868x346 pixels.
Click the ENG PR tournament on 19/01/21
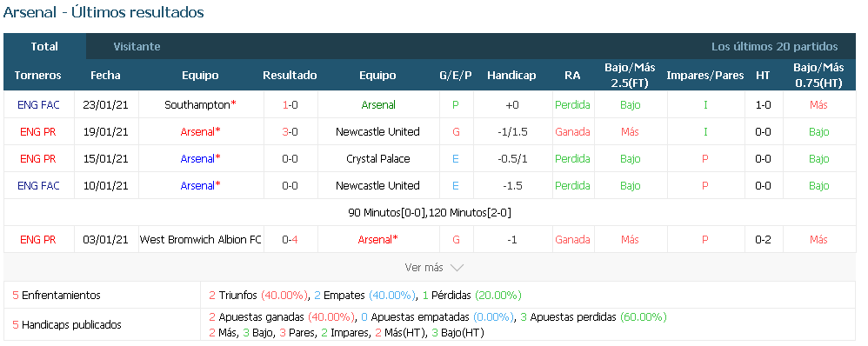[x=38, y=132]
